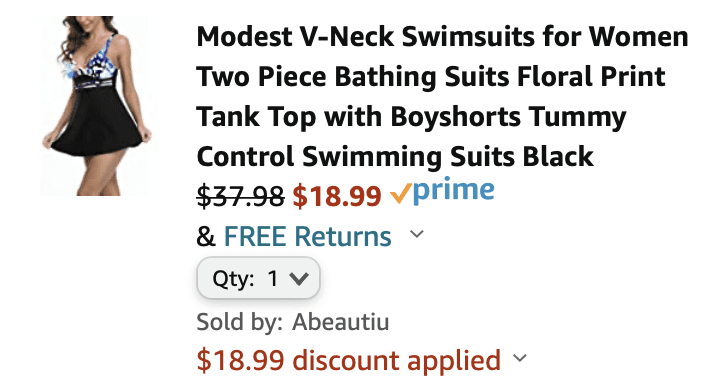Click the ampersand before FREE Returns
Viewport: 708px width, 376px height.
(206, 237)
